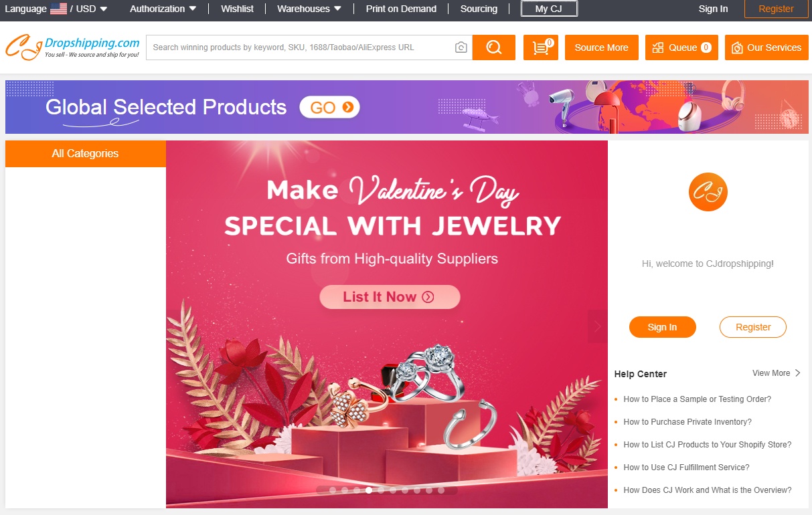Viewport: 812px width, 515px height.
Task: Expand the USD currency dropdown
Action: tap(92, 9)
